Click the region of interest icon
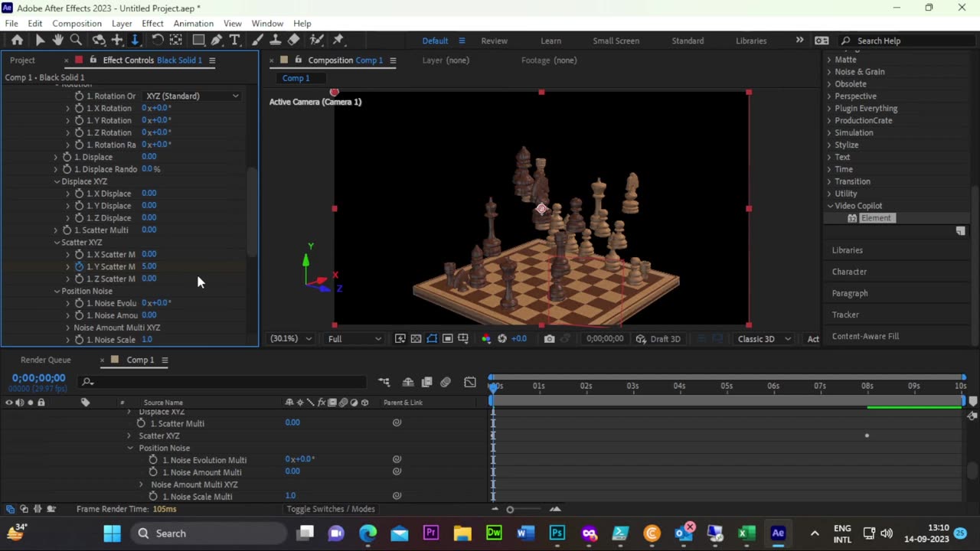Screen dimensions: 980x551 pos(448,339)
